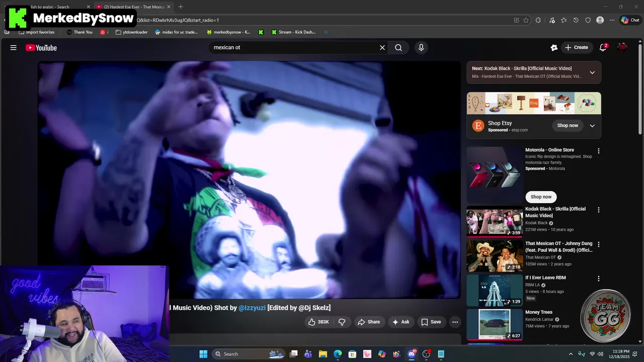
Task: Open Microsoft Store from the taskbar
Action: pos(352,354)
